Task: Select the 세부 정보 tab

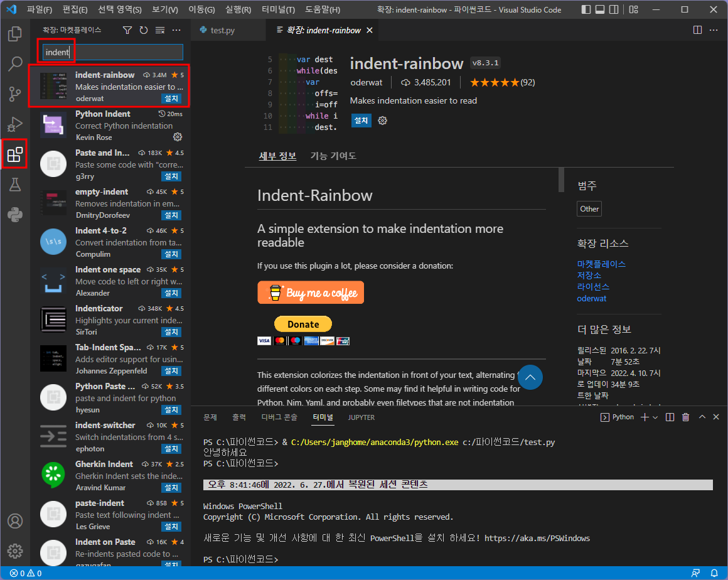Action: pyautogui.click(x=277, y=156)
